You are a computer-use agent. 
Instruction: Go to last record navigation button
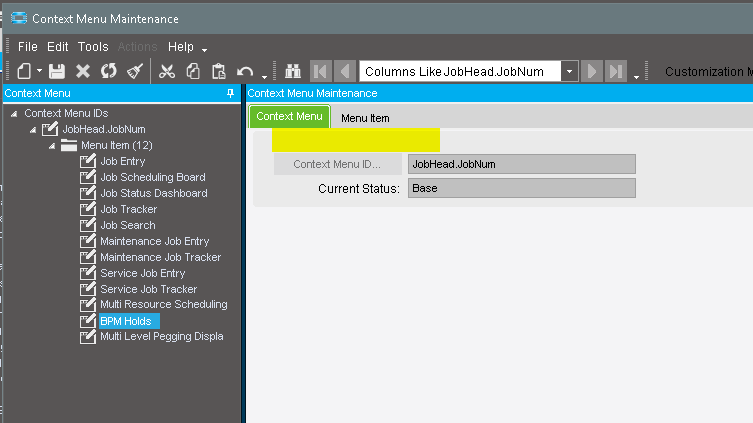[616, 72]
